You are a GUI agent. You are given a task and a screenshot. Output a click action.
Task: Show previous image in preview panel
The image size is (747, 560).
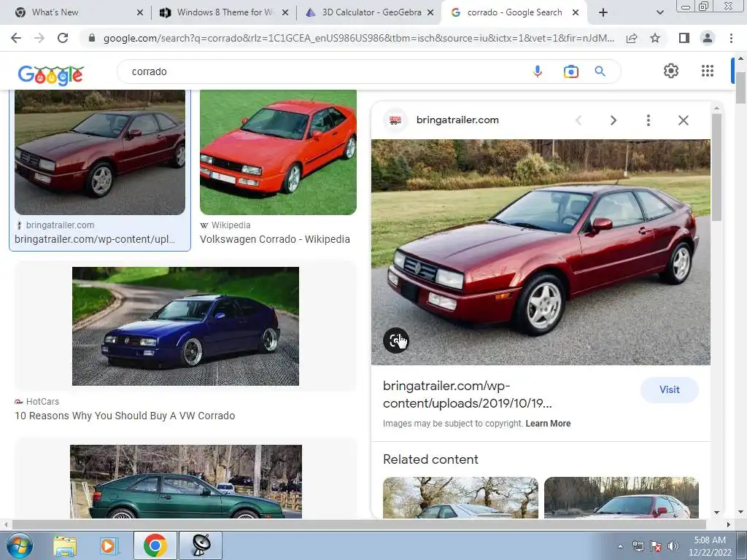(578, 120)
